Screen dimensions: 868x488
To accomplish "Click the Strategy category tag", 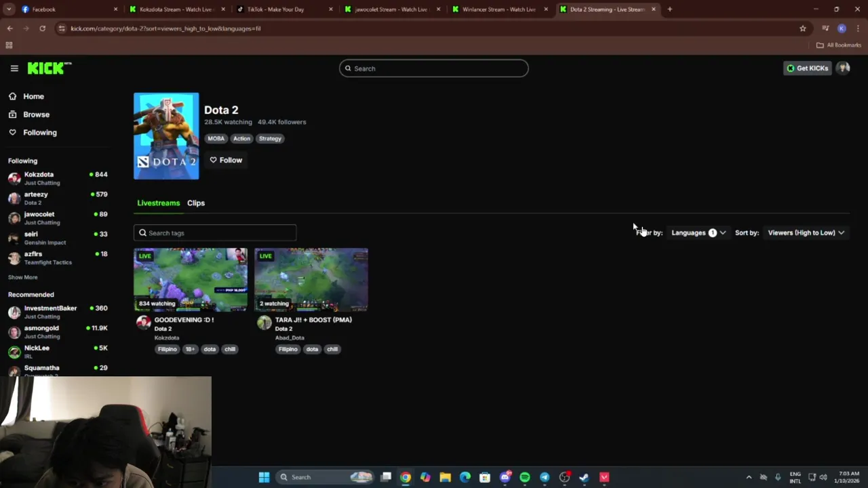I will tap(270, 138).
